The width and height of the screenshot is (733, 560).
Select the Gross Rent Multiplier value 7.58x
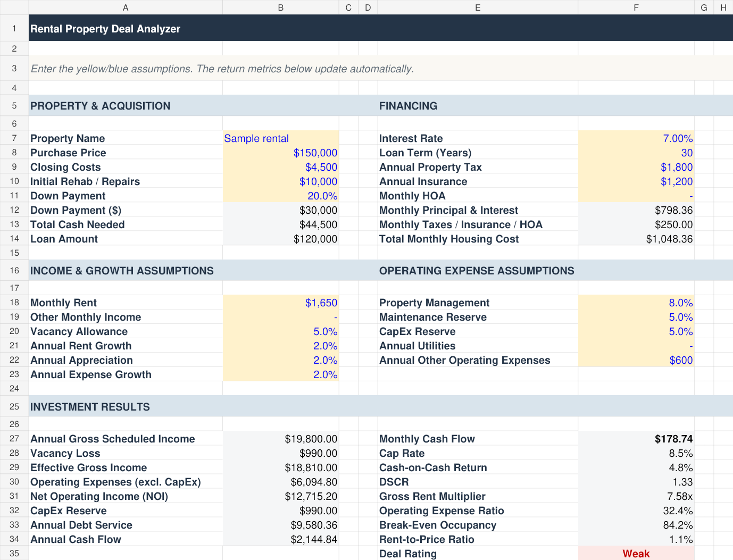(x=636, y=496)
